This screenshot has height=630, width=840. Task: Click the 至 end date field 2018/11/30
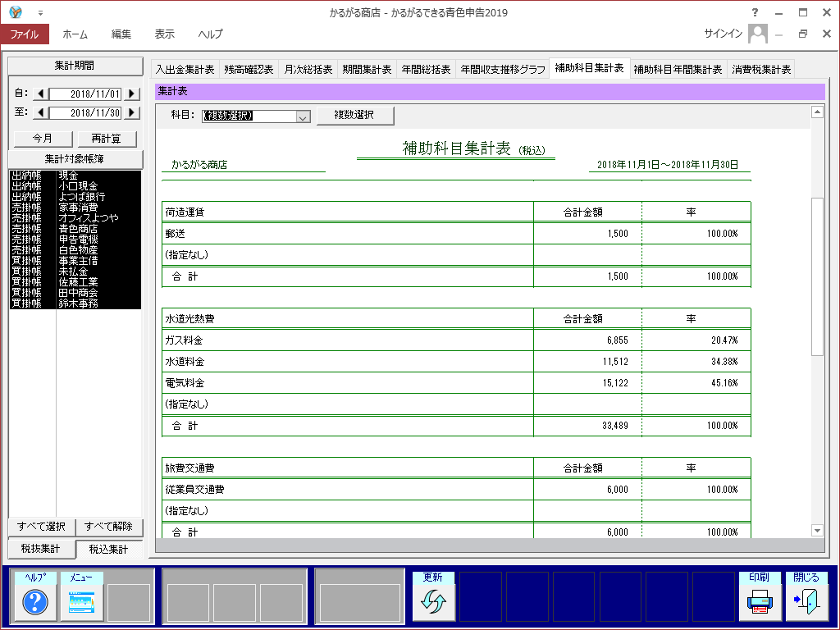(85, 113)
